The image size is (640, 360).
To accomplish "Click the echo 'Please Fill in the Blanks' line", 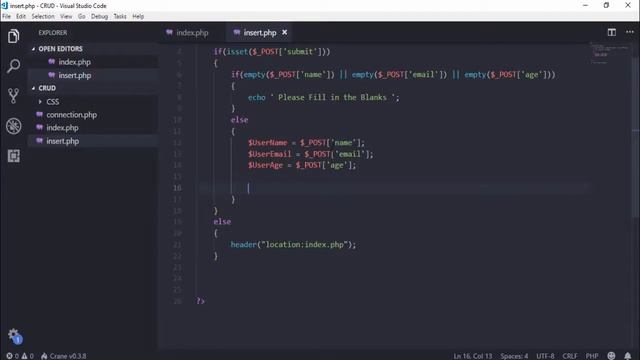I will 324,97.
